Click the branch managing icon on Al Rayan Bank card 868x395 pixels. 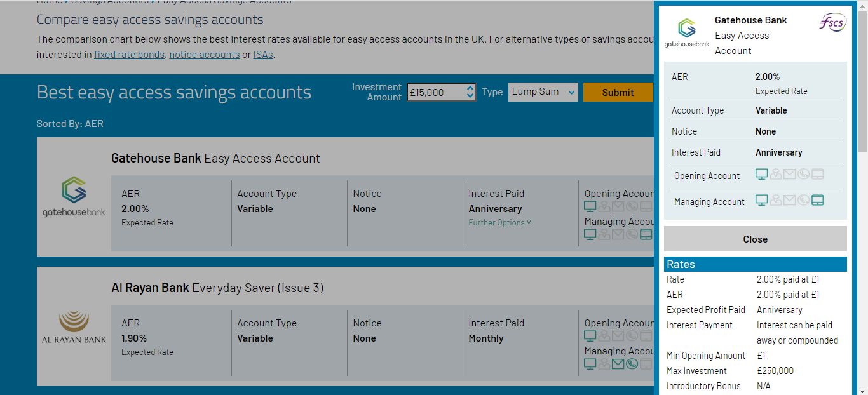pyautogui.click(x=604, y=364)
